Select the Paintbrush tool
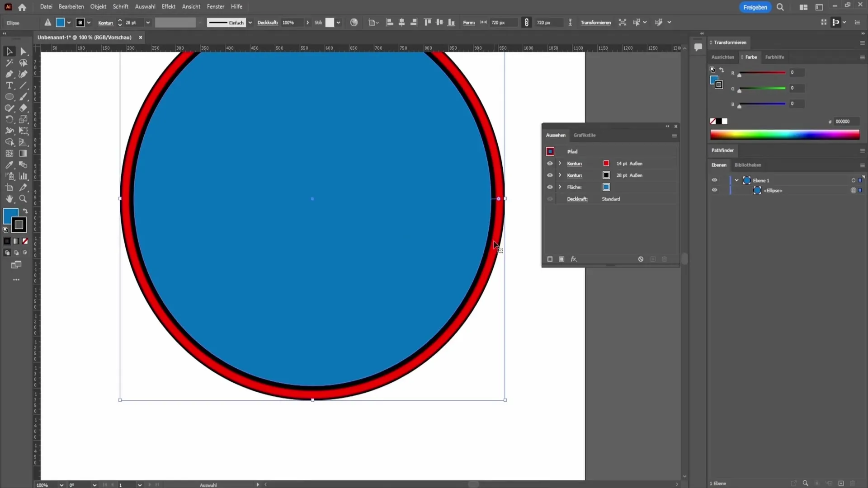868x488 pixels. pyautogui.click(x=24, y=97)
